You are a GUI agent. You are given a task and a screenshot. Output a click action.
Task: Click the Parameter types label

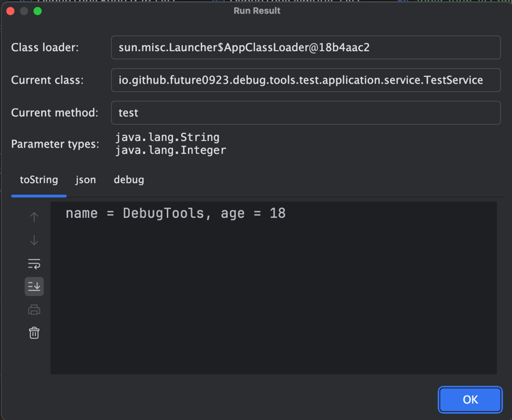point(55,144)
